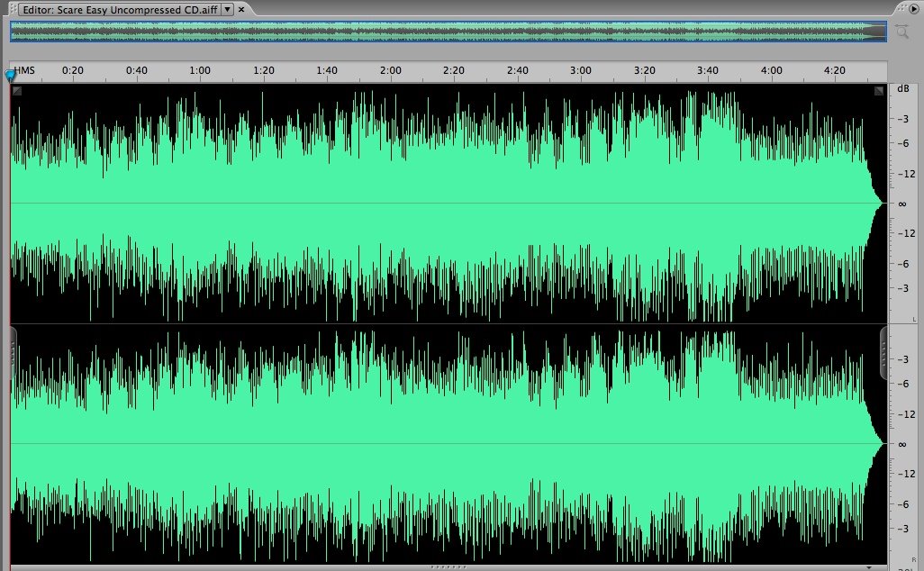Click the 0:20 mark on ruler

click(x=72, y=70)
